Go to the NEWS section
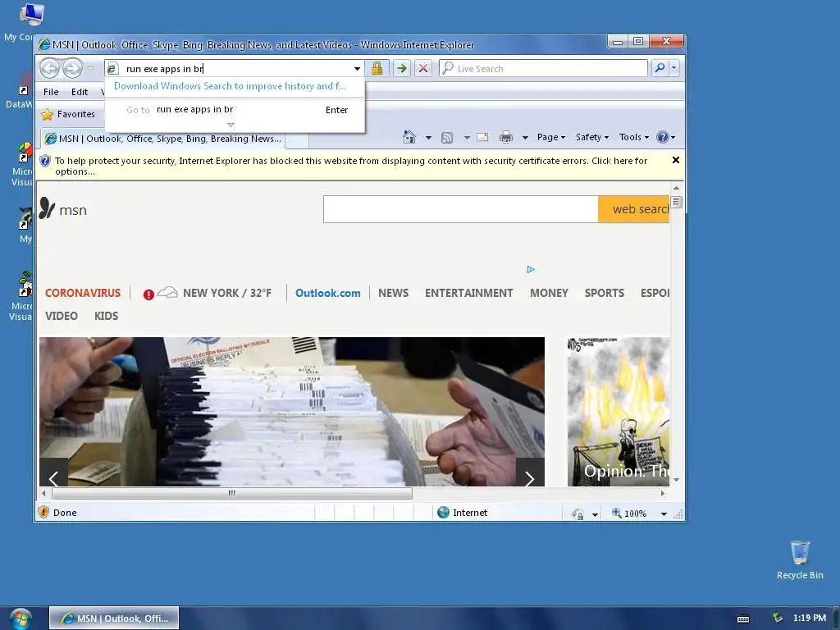 [393, 293]
